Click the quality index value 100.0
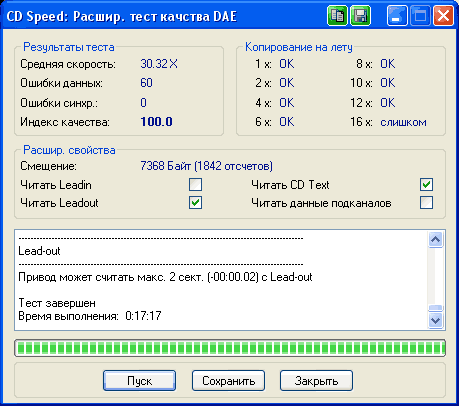 click(156, 122)
